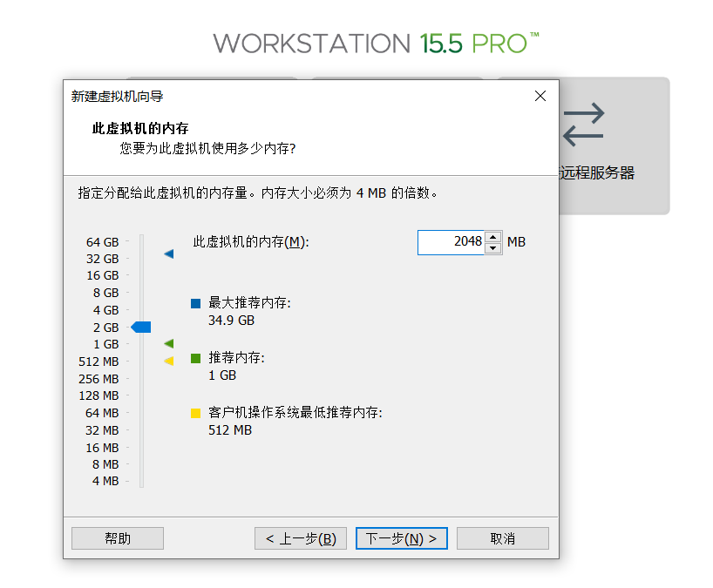Click the 8 MB scale label

[105, 464]
